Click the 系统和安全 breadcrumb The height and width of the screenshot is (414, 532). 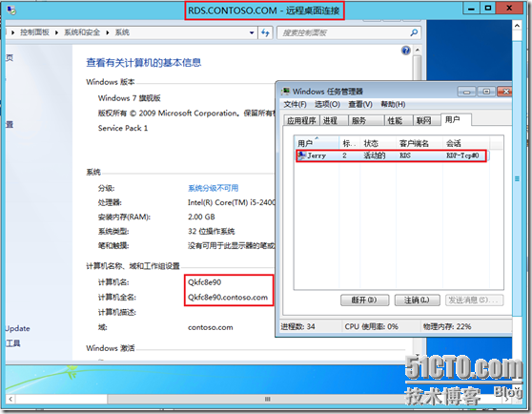pyautogui.click(x=82, y=32)
